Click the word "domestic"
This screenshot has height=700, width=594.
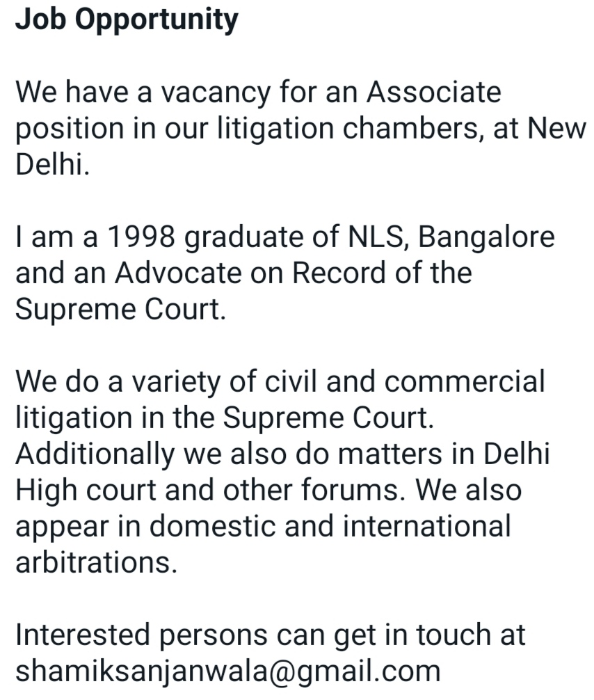pos(212,526)
